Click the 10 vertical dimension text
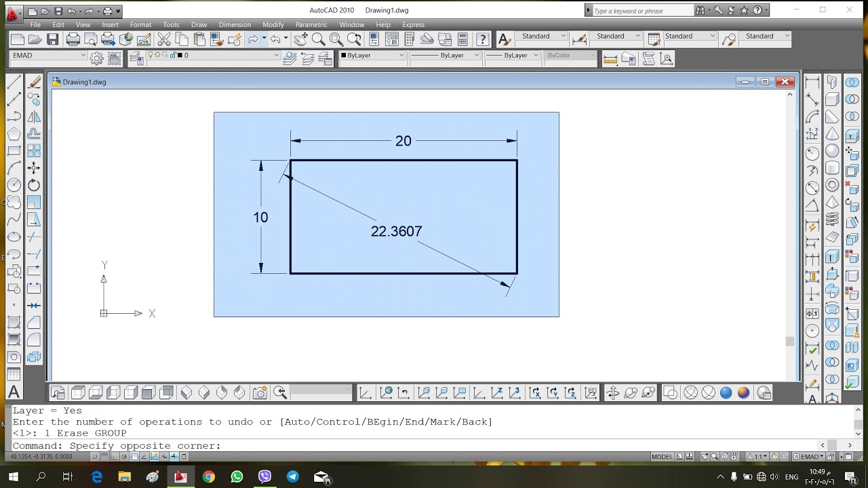The image size is (868, 488). coord(260,218)
